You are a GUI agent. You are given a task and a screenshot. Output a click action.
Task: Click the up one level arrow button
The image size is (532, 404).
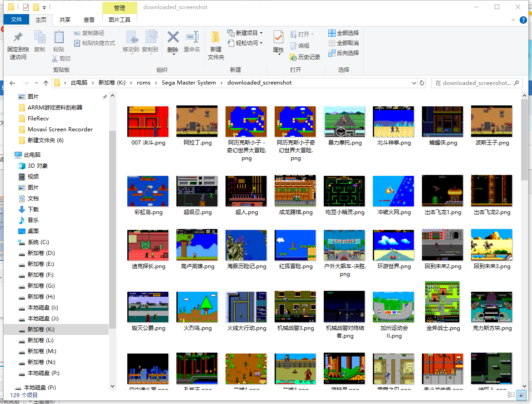coord(46,83)
